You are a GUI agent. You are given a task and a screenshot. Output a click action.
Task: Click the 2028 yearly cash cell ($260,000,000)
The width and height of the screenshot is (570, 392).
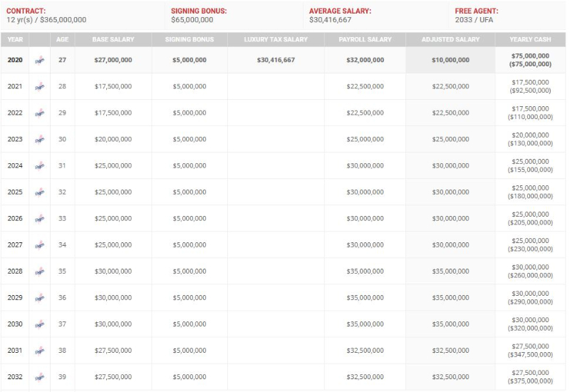click(x=530, y=272)
